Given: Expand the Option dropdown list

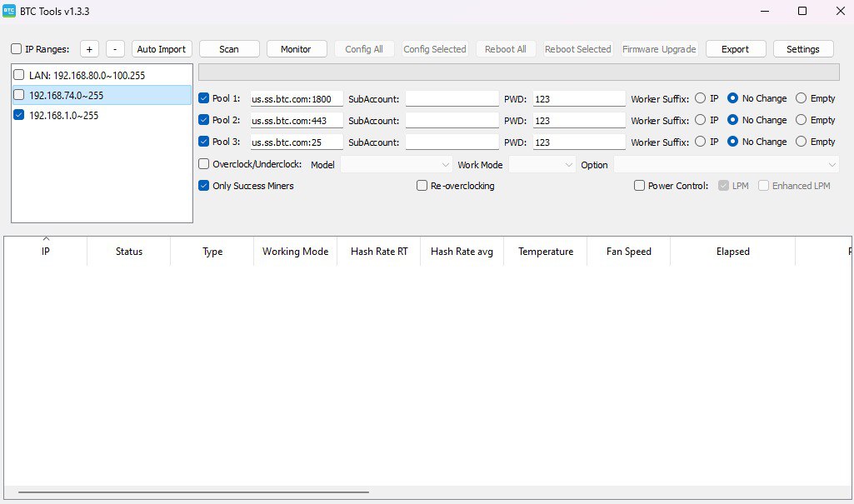Looking at the screenshot, I should (726, 165).
